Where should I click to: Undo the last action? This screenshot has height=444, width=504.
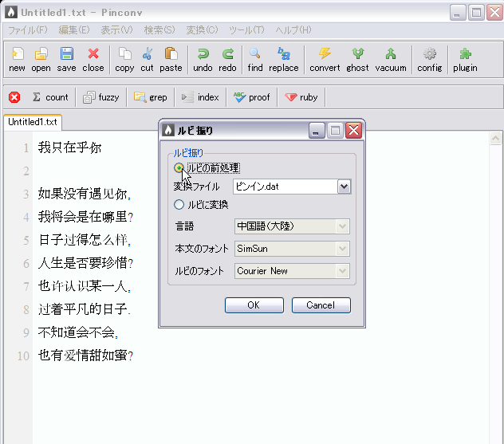coord(203,60)
